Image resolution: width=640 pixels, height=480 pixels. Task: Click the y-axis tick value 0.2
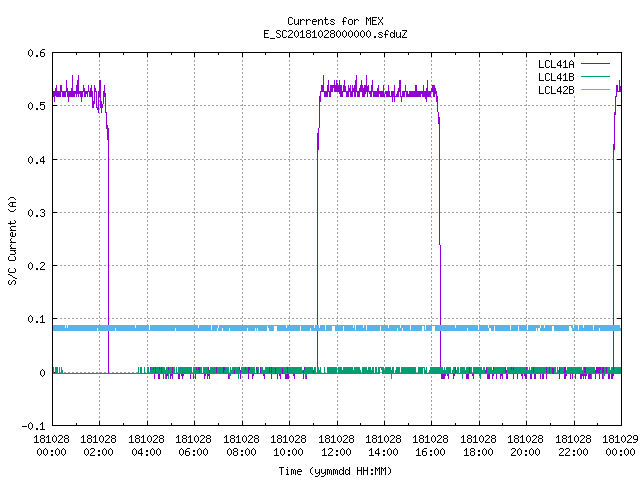tap(36, 266)
